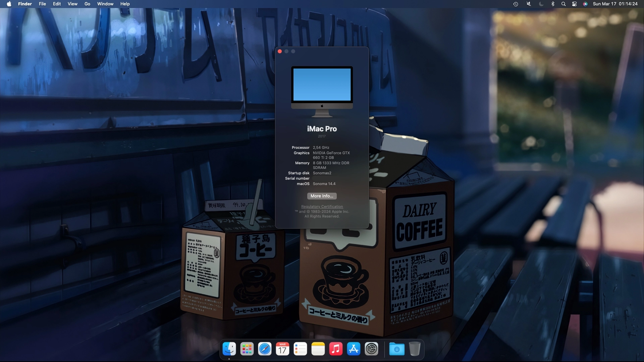Open System Settings from the Dock
This screenshot has width=644, height=362.
tap(371, 349)
